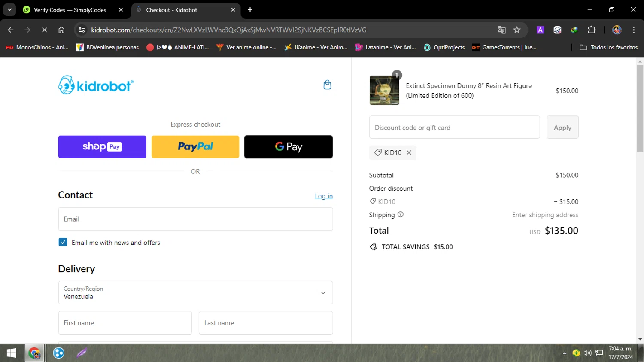The image size is (644, 362).
Task: Open a new browser tab
Action: tap(250, 10)
